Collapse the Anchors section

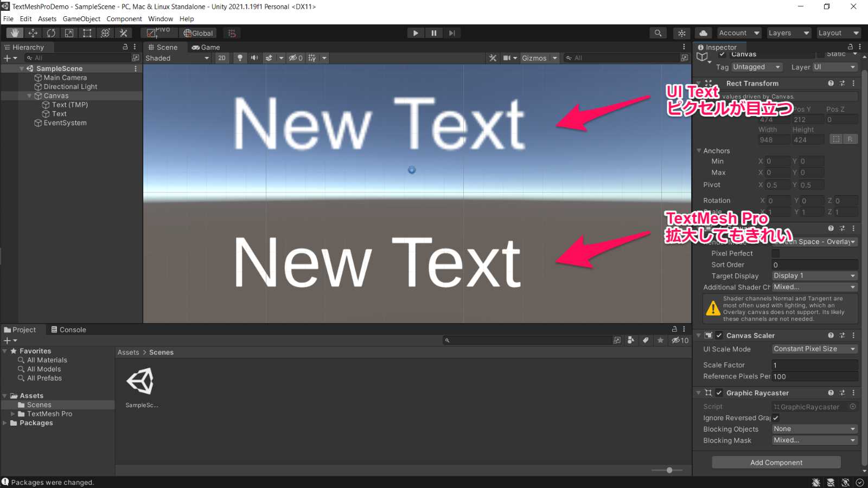click(699, 151)
